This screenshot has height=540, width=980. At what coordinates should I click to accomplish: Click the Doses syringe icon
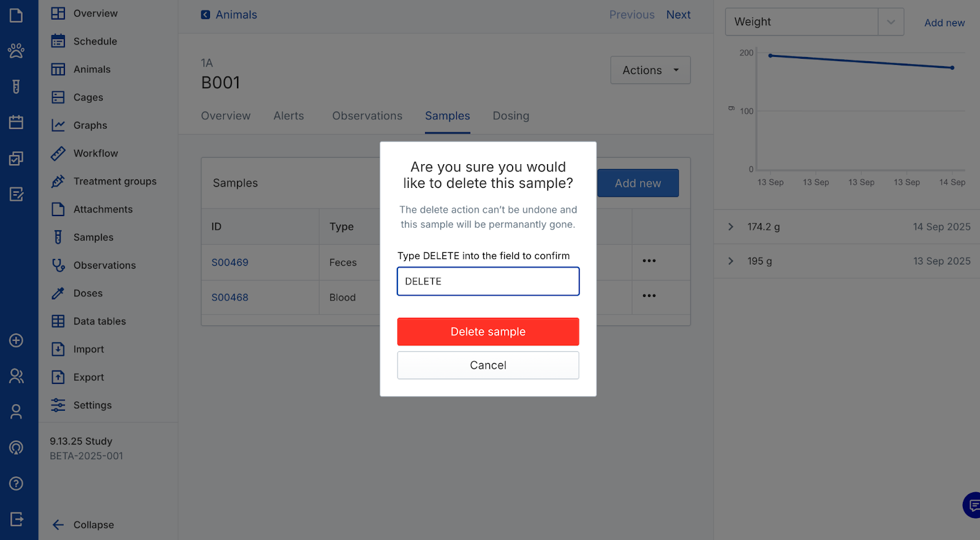pos(58,293)
